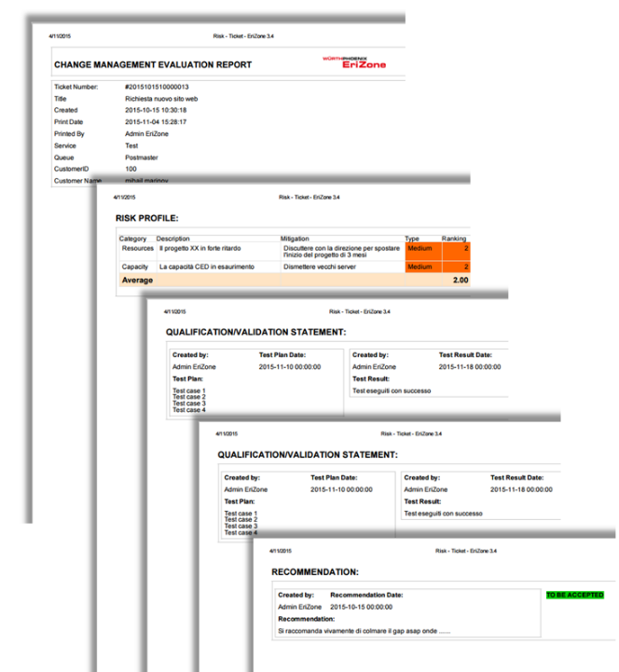Click description 'La capacità CED in esaurimento'
619x672 pixels.
(207, 267)
